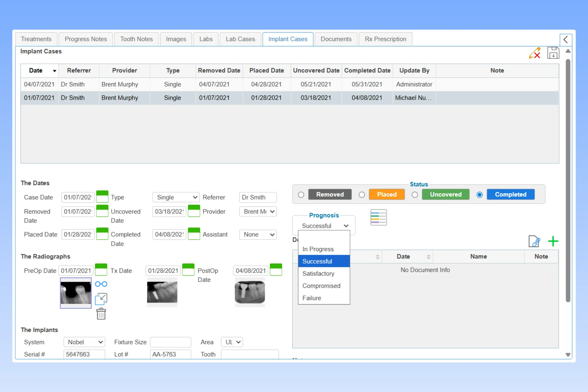The width and height of the screenshot is (588, 392).
Task: Click the Completed status button
Action: [510, 194]
